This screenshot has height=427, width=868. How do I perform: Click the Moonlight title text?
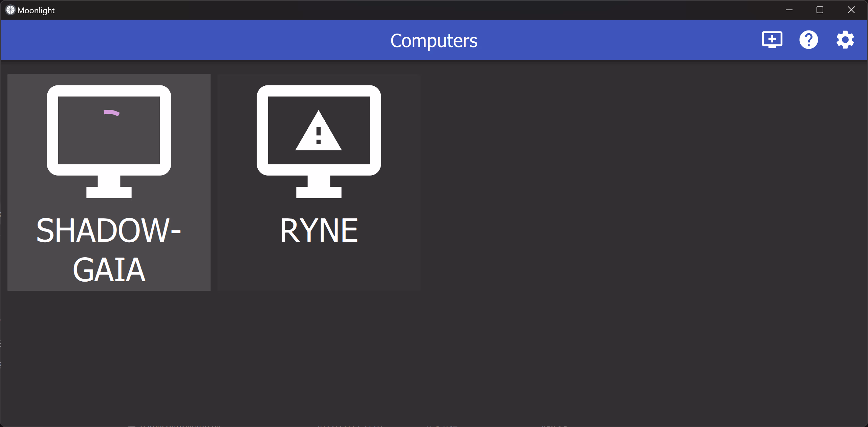pos(36,11)
